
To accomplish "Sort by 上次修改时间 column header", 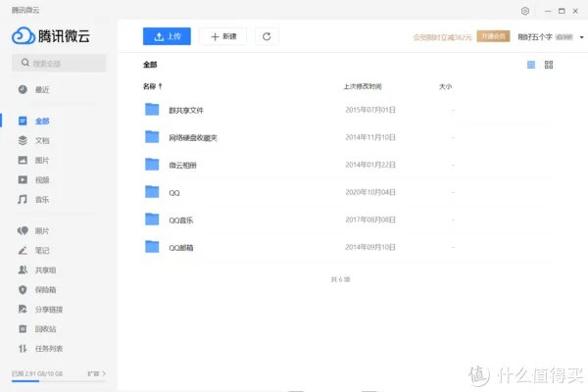I will (363, 86).
